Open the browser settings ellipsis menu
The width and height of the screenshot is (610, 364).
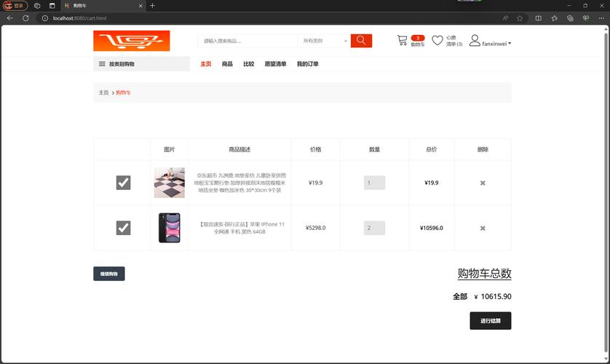point(601,18)
